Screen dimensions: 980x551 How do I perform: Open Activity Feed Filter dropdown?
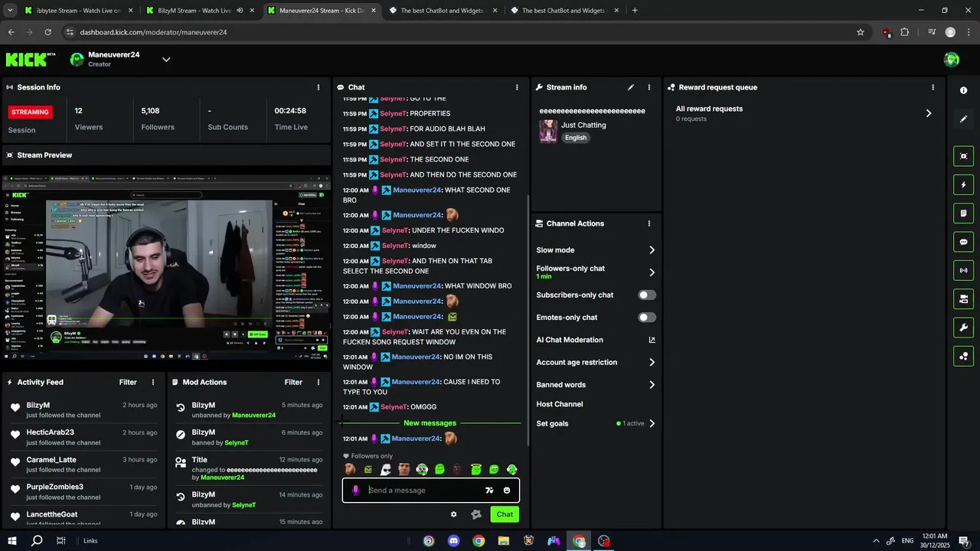point(128,382)
